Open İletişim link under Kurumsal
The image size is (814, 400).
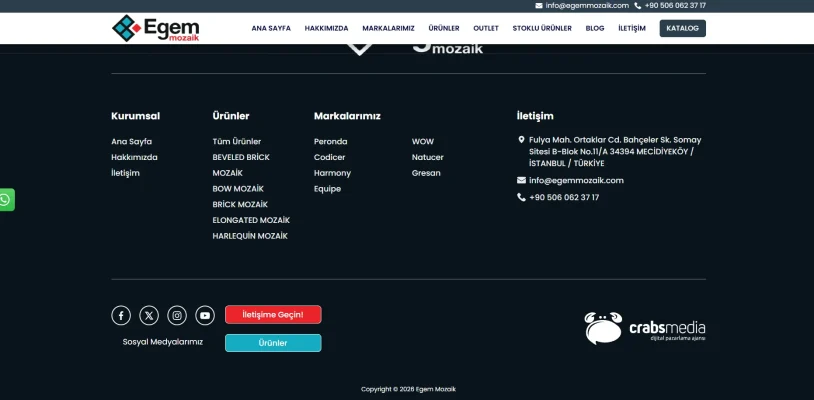pos(125,173)
